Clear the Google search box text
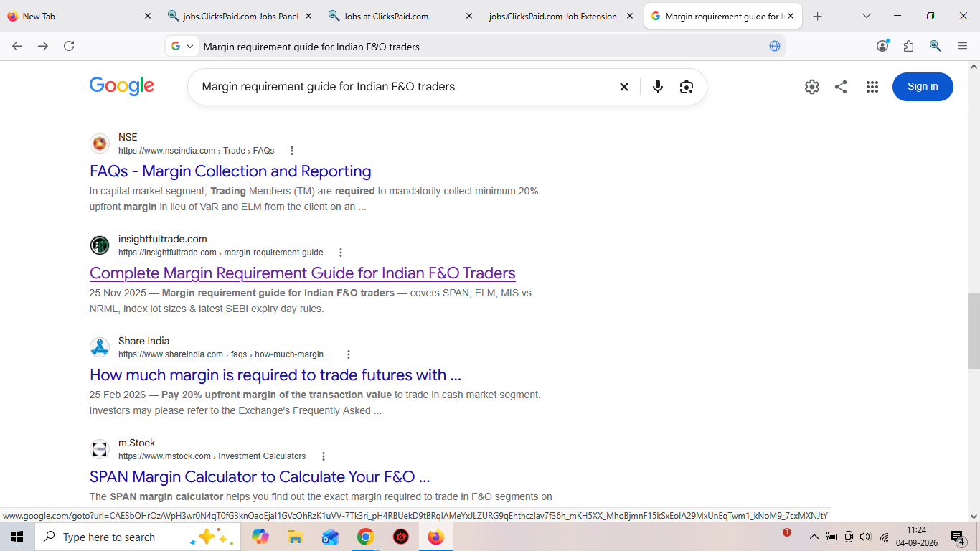This screenshot has width=980, height=551. [x=624, y=87]
